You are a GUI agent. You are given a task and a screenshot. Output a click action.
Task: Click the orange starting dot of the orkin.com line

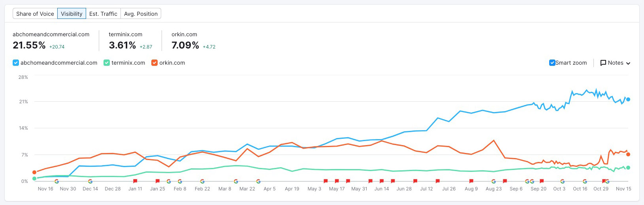click(x=34, y=172)
